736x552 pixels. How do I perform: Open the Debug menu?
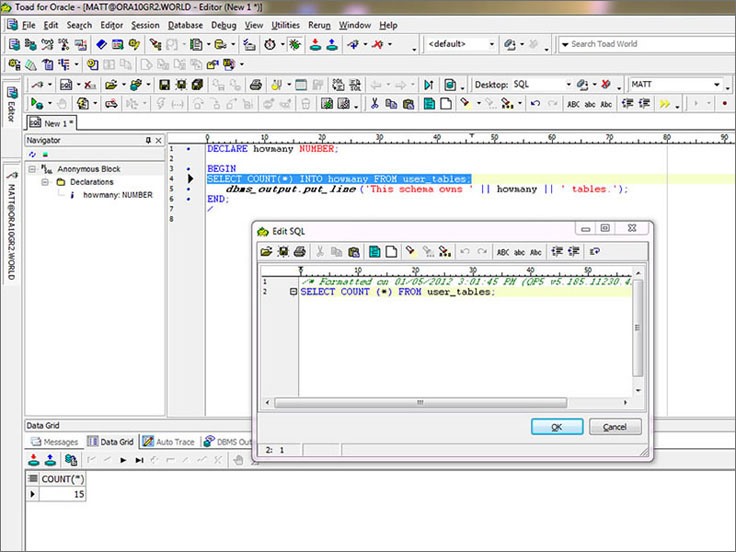[x=223, y=25]
